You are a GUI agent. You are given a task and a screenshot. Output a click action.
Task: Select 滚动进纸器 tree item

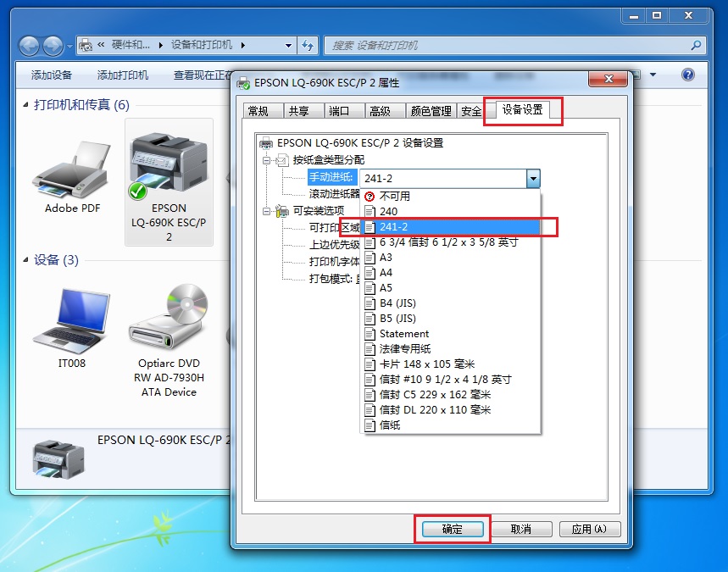(x=334, y=194)
